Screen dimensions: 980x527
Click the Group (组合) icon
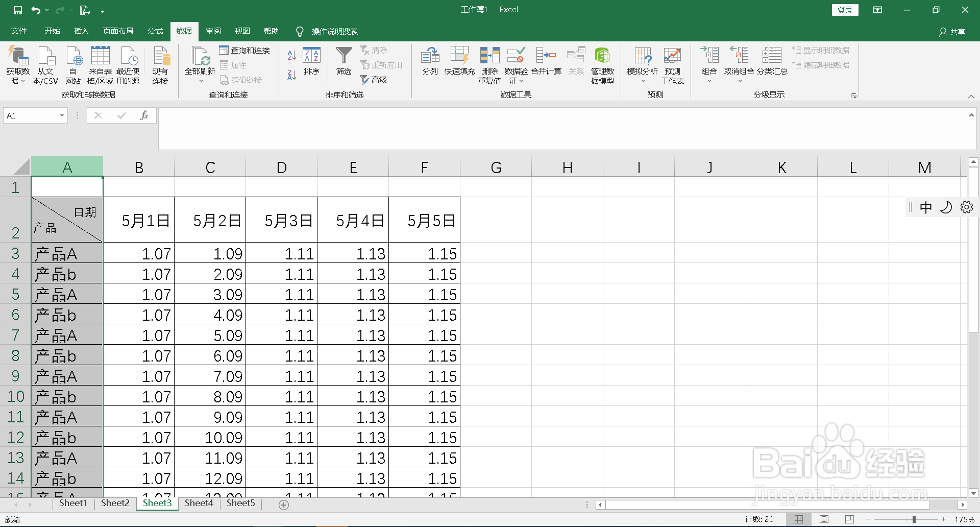click(709, 64)
